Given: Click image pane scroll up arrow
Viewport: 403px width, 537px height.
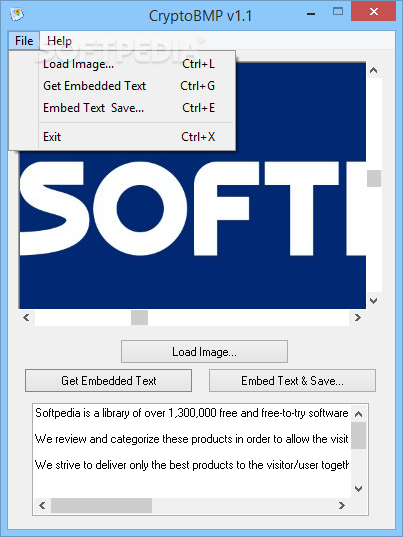Looking at the screenshot, I should pos(374,71).
